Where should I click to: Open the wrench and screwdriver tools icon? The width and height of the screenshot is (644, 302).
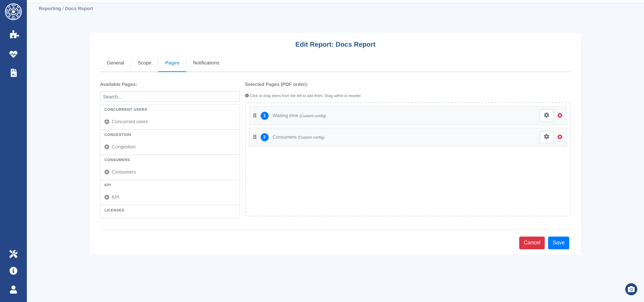click(x=13, y=254)
